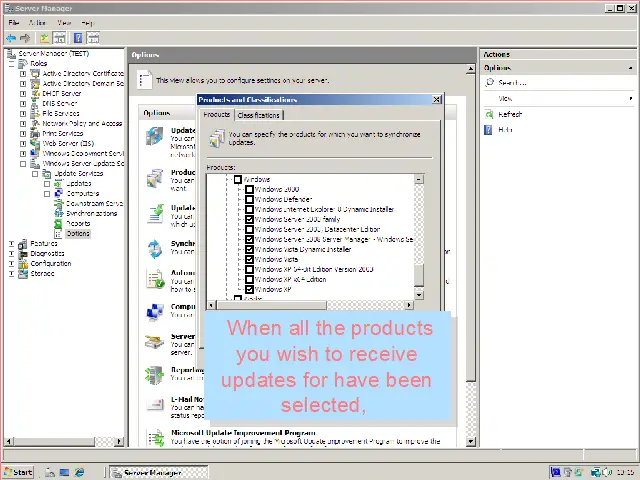Open the Automatic Approvals icon
The width and height of the screenshot is (640, 480).
pos(155,280)
